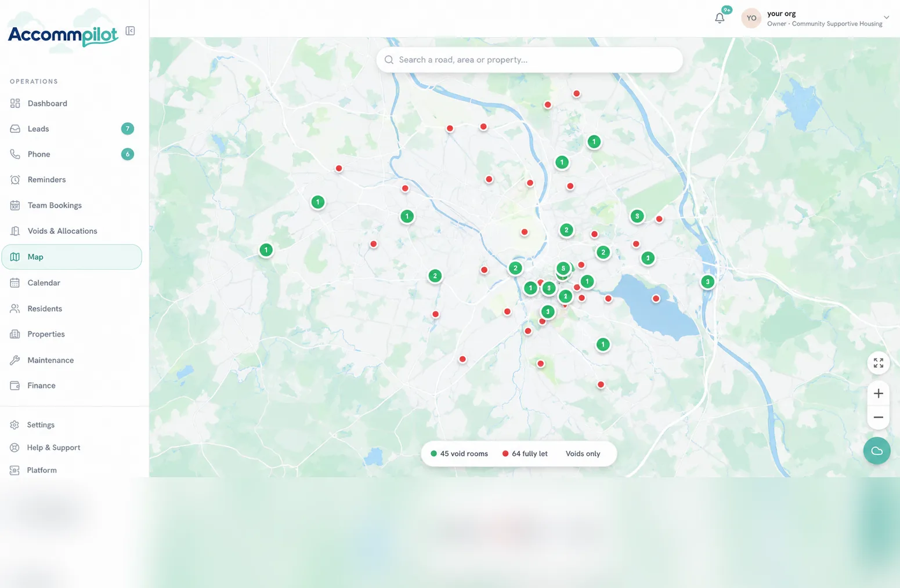The image size is (900, 588).
Task: Click the Phone badge showing 6
Action: [x=128, y=154]
